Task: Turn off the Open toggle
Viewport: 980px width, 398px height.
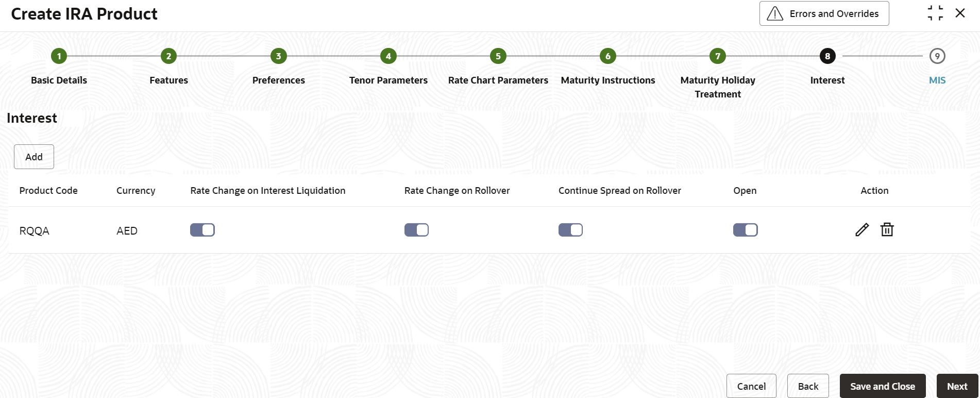Action: point(746,230)
